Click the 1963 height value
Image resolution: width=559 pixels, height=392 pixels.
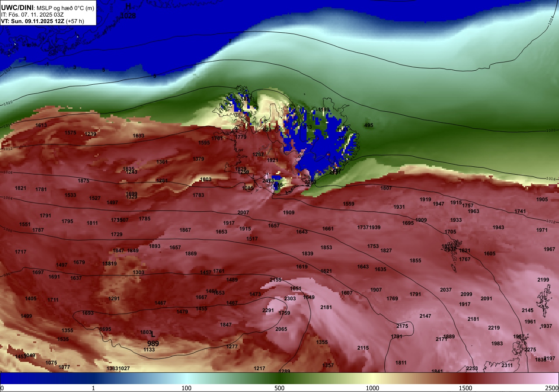click(x=473, y=211)
